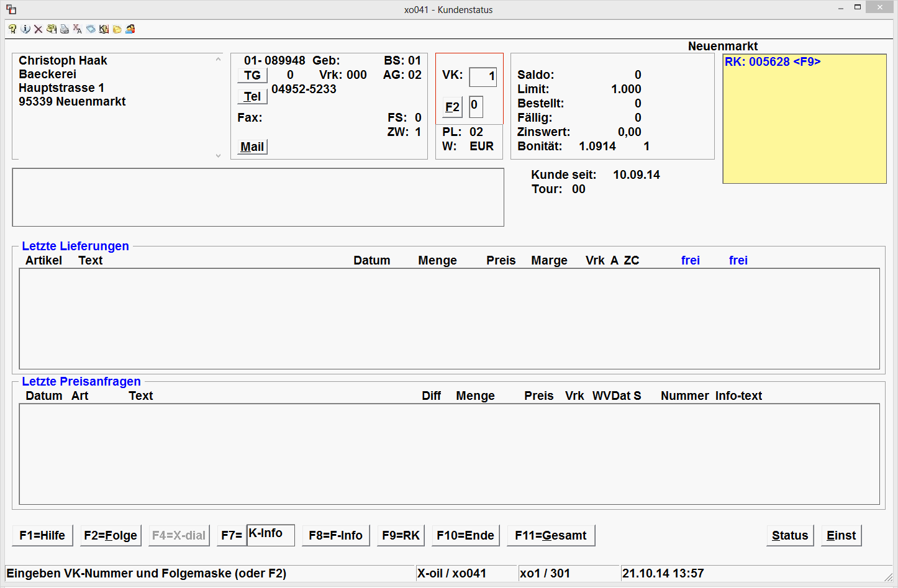Screen dimensions: 898x588
Task: Click the F1=Hilfe button
Action: click(x=42, y=535)
